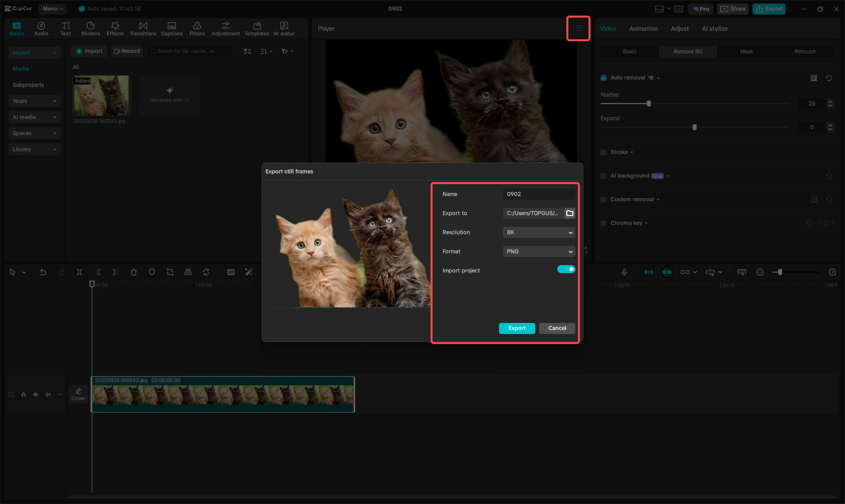The image size is (845, 504).
Task: Click the Feather slider handle
Action: (648, 103)
